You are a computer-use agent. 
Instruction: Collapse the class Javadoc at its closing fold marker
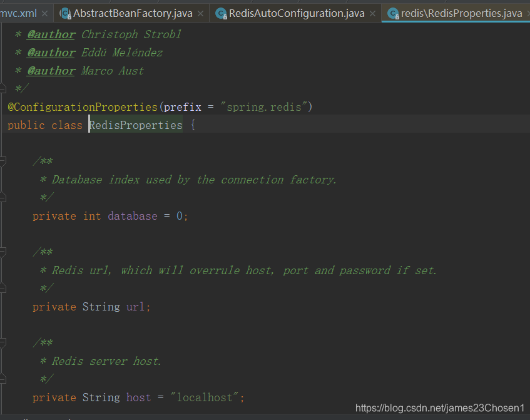3,89
